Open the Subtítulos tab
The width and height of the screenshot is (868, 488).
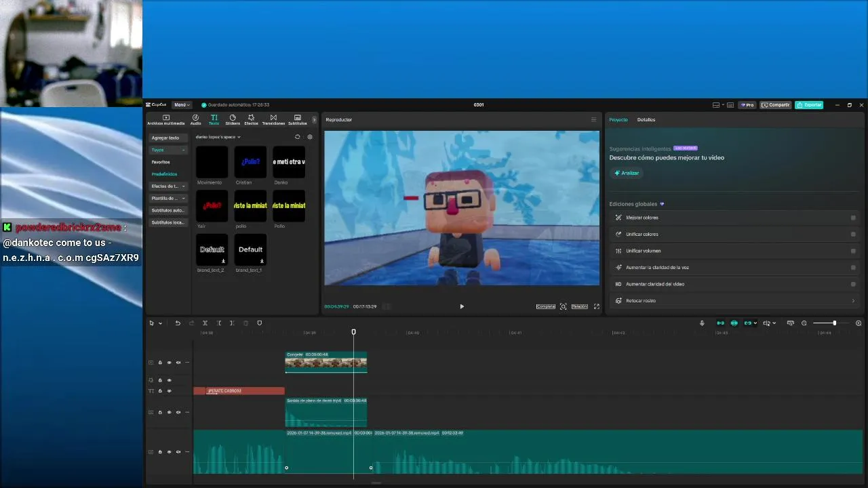coord(297,120)
